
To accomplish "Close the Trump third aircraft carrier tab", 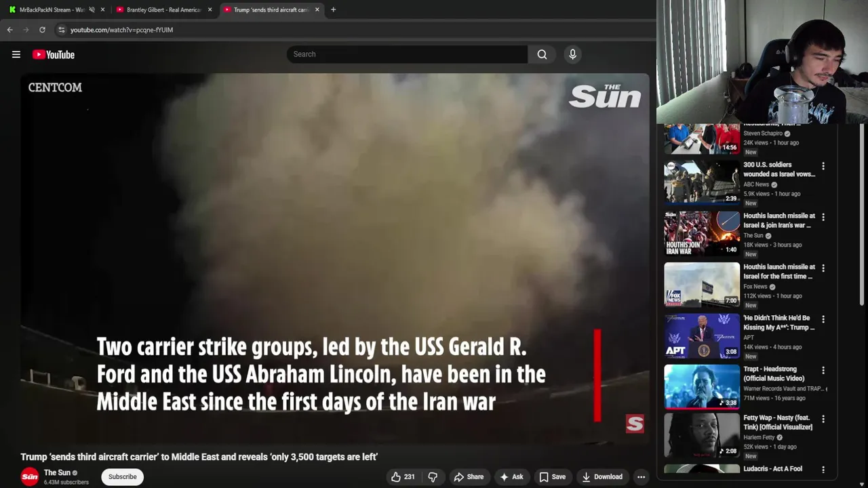I will pos(317,9).
